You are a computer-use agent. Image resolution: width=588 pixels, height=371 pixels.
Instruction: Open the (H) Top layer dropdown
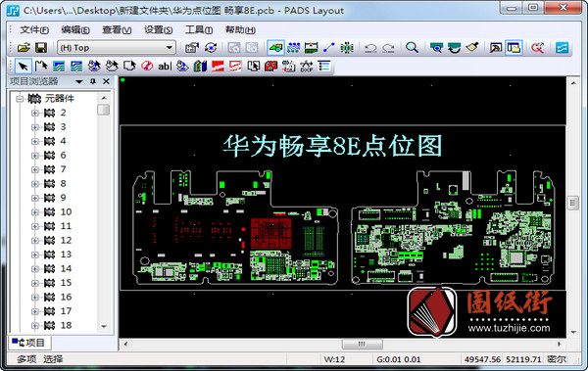117,48
